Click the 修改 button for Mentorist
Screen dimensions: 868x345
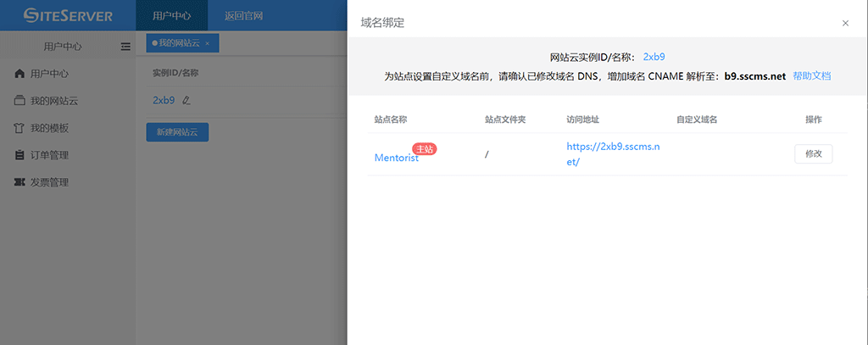(x=813, y=154)
